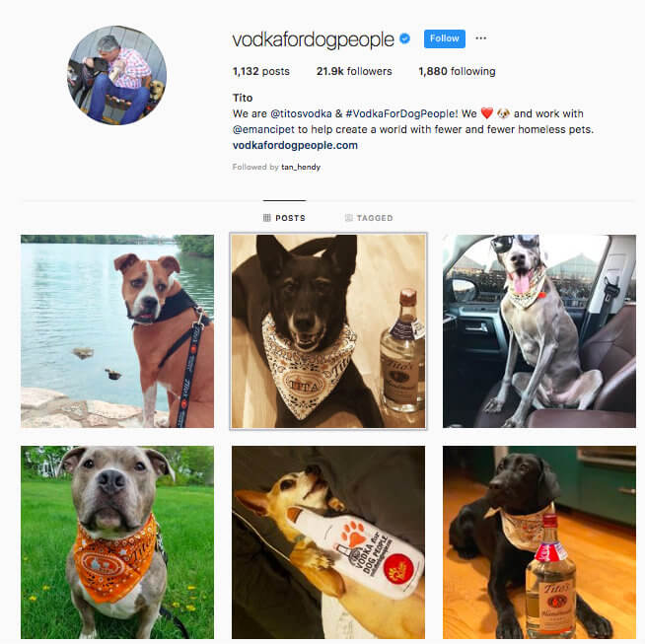The width and height of the screenshot is (645, 644).
Task: Click the Posts grid icon
Action: tap(267, 218)
